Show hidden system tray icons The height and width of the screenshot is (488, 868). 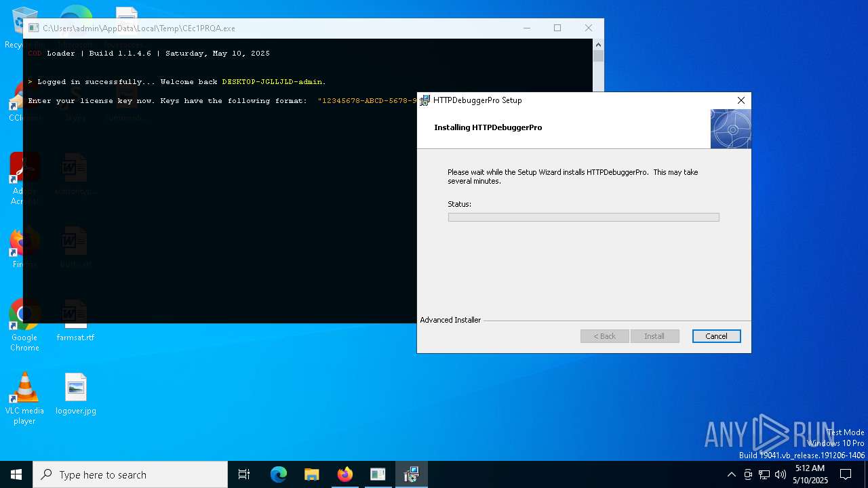coord(731,474)
